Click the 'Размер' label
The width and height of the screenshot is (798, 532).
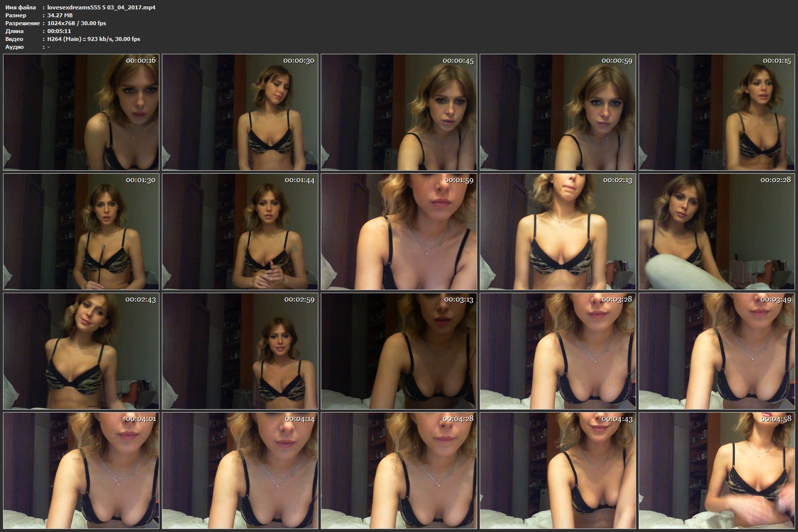15,15
